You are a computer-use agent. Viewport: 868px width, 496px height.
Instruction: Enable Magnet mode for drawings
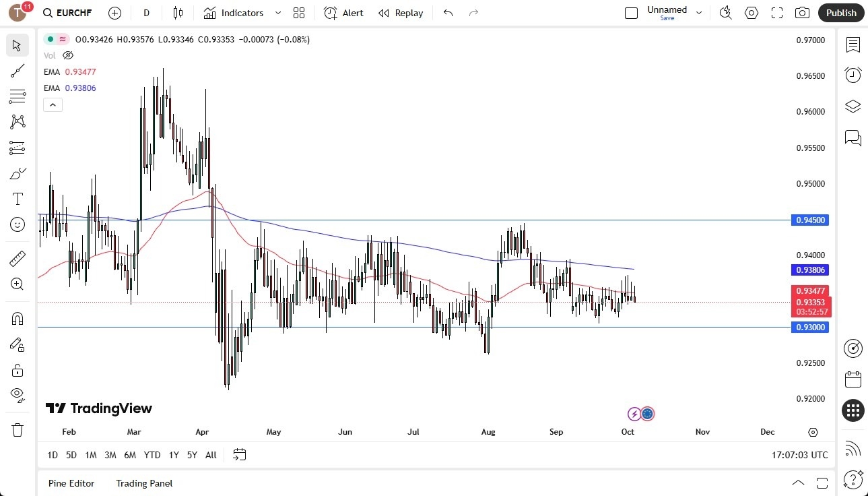tap(18, 318)
